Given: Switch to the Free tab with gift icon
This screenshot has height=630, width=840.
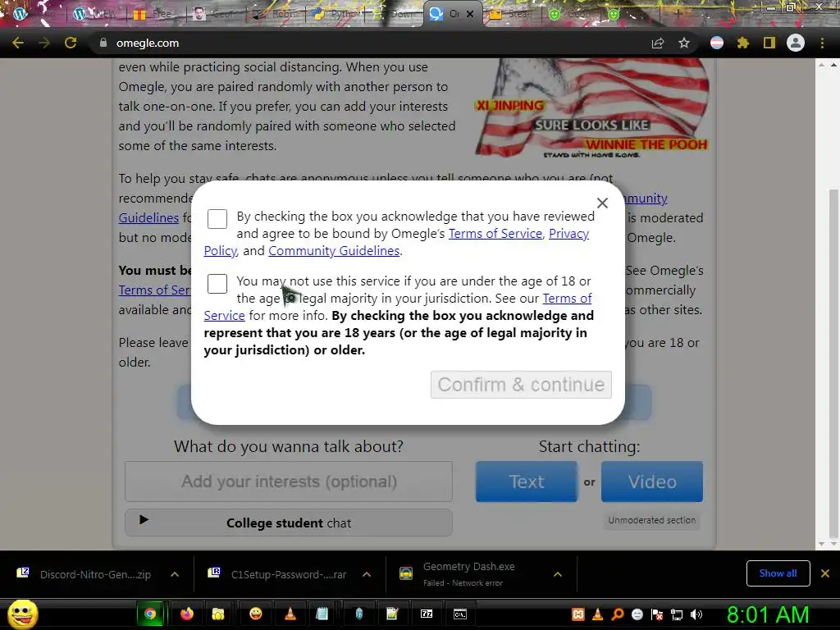Looking at the screenshot, I should pyautogui.click(x=155, y=14).
